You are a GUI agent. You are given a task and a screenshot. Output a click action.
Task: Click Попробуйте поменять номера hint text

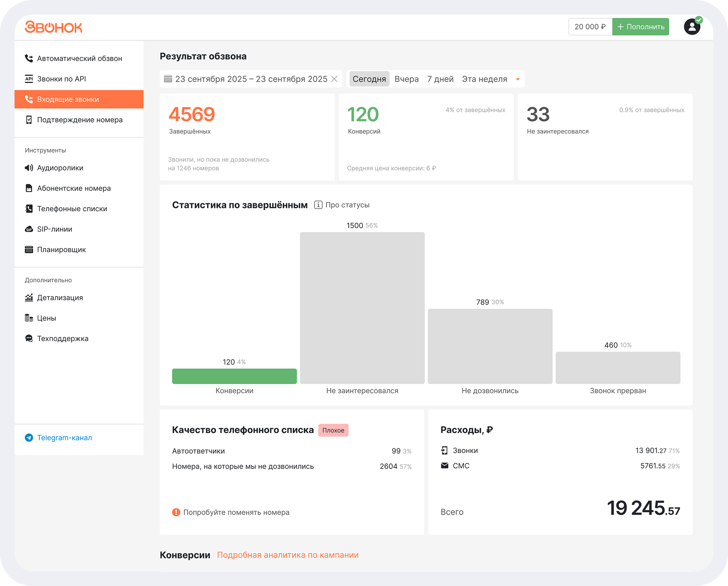[x=236, y=512]
